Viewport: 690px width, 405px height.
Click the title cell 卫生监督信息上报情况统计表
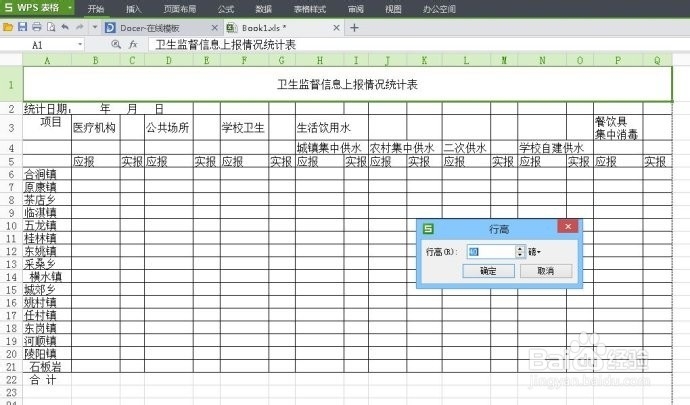pos(347,84)
